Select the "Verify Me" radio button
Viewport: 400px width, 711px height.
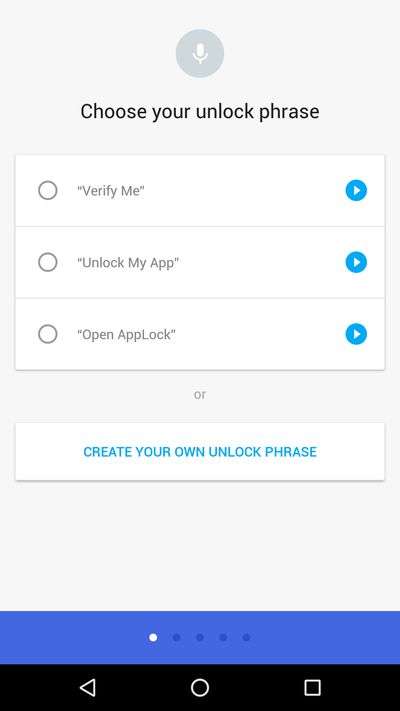coord(48,190)
